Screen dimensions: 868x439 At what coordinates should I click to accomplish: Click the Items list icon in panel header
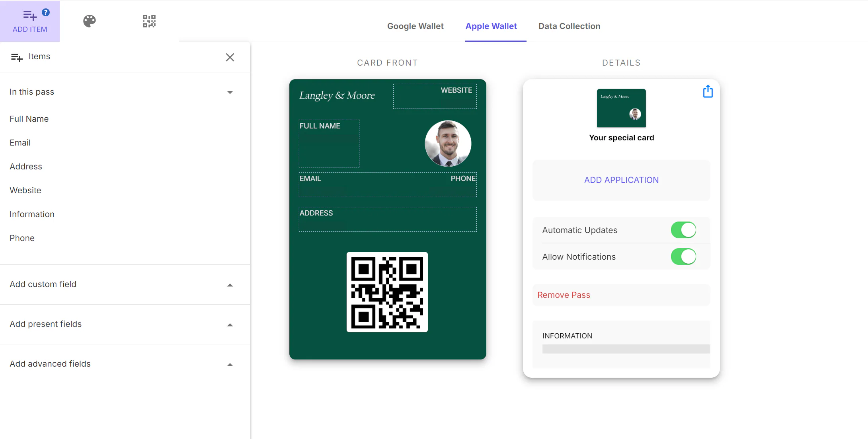click(x=17, y=57)
